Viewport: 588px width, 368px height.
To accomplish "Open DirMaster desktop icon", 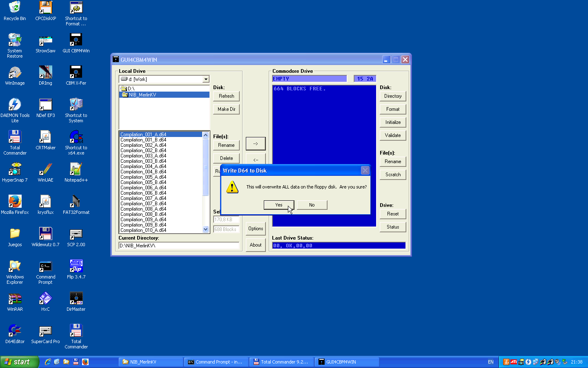I will (x=76, y=302).
